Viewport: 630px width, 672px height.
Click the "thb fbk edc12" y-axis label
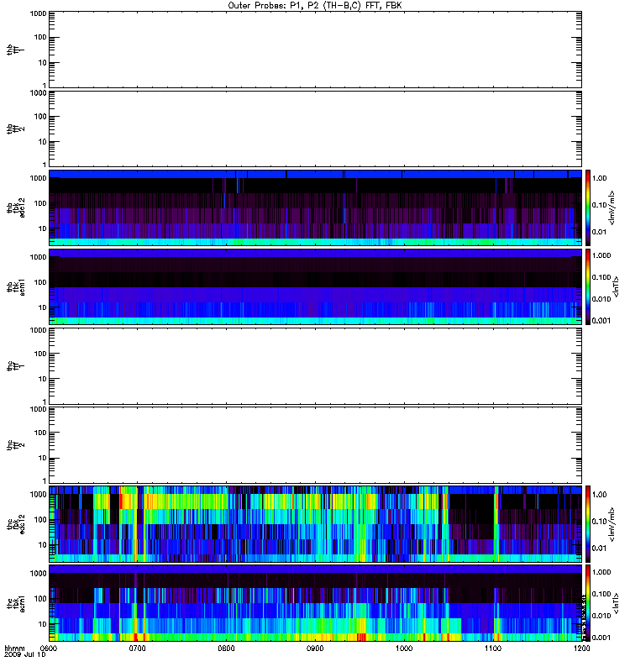click(15, 207)
